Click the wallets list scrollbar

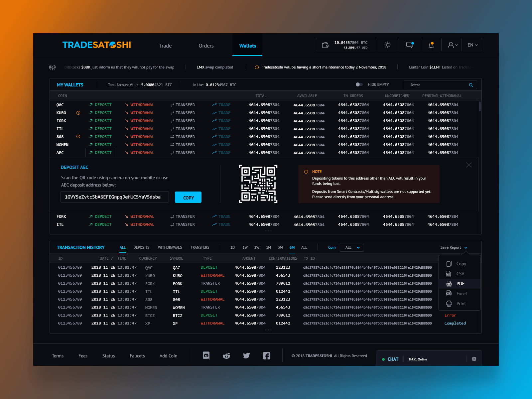click(x=480, y=106)
